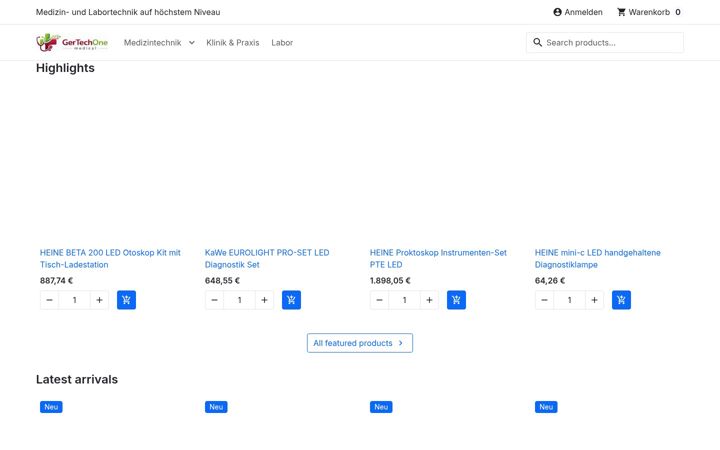Open the Warenkorb cart icon
The width and height of the screenshot is (720, 450).
click(621, 12)
